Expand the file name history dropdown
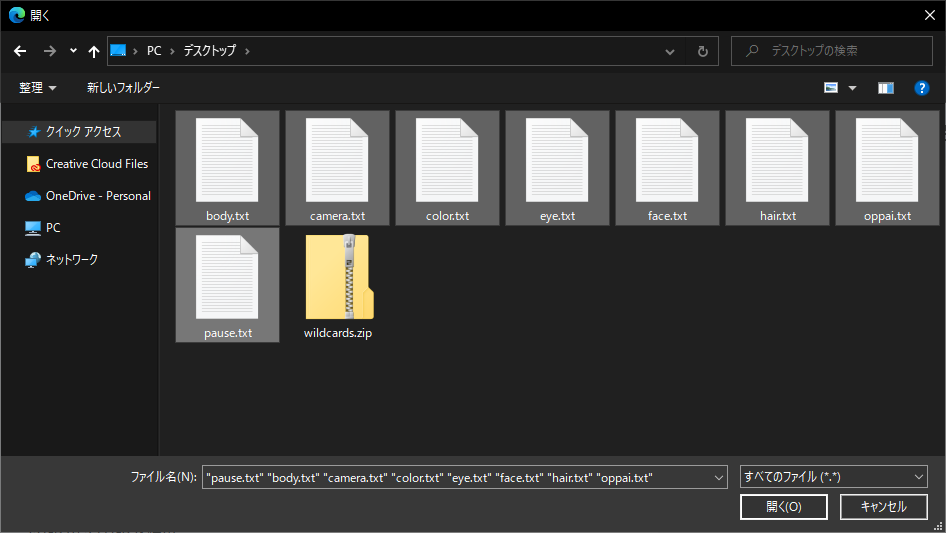This screenshot has width=946, height=533. click(x=719, y=478)
